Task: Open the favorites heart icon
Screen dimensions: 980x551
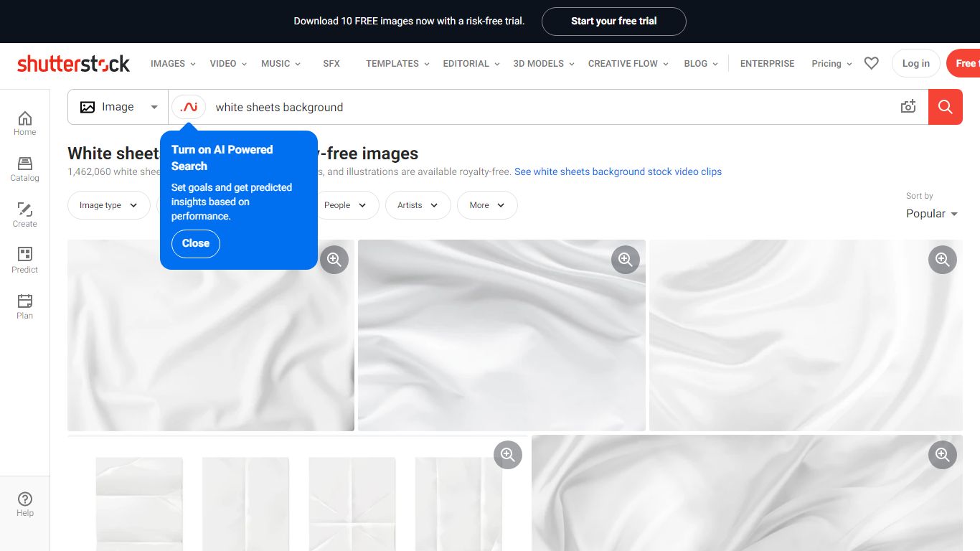Action: click(871, 63)
